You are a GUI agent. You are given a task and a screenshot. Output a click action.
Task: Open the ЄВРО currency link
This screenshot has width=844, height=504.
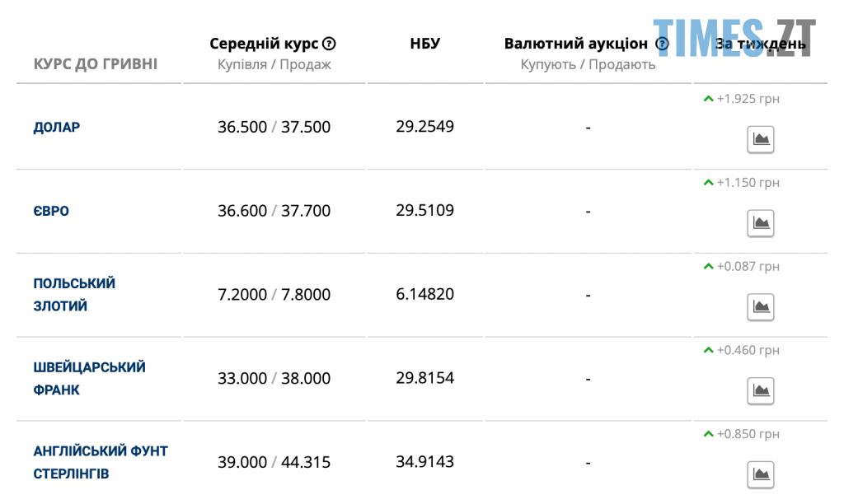point(51,211)
